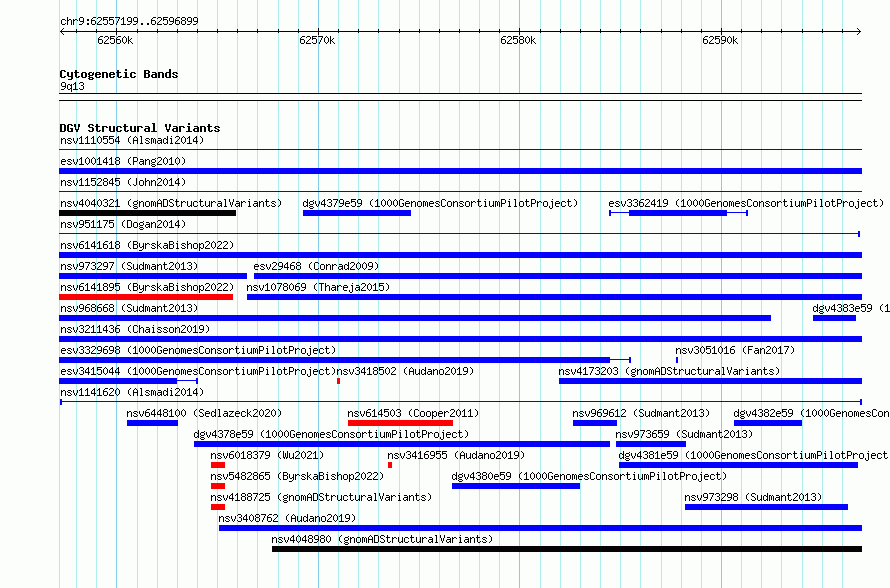This screenshot has height=588, width=890.
Task: Select the esv3362419 variant bar with whiskers
Action: point(678,213)
